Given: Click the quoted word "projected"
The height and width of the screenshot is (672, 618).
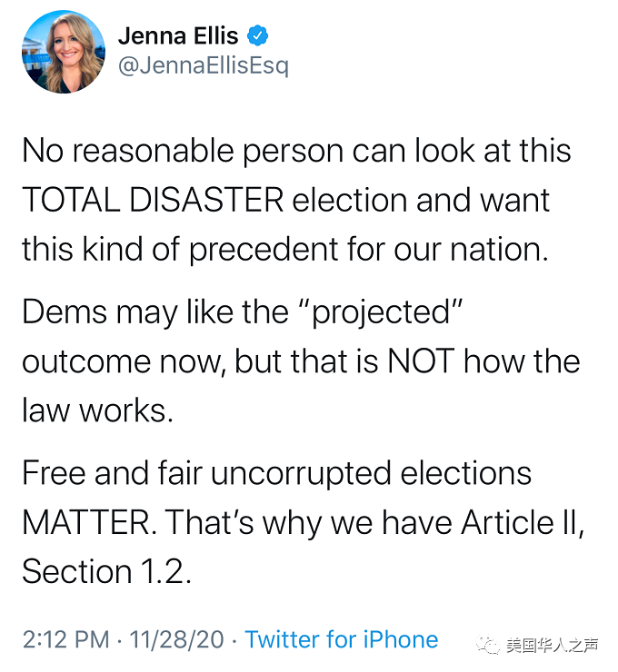Looking at the screenshot, I should pos(383,312).
